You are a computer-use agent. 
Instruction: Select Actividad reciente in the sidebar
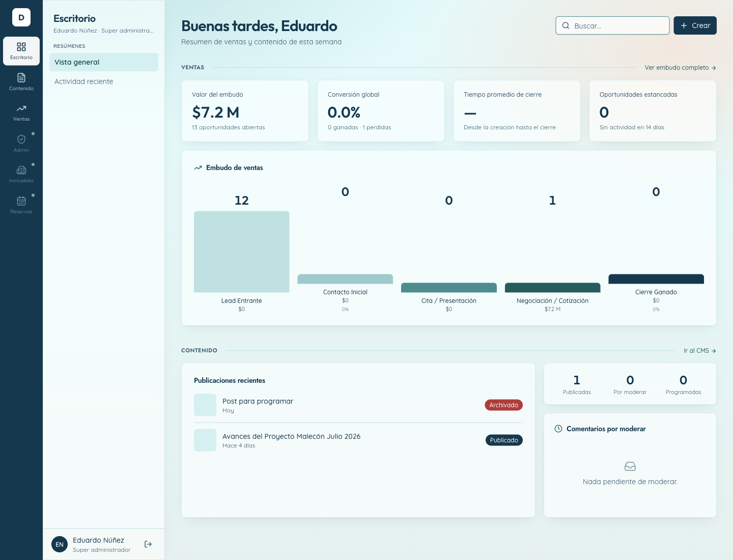click(104, 81)
